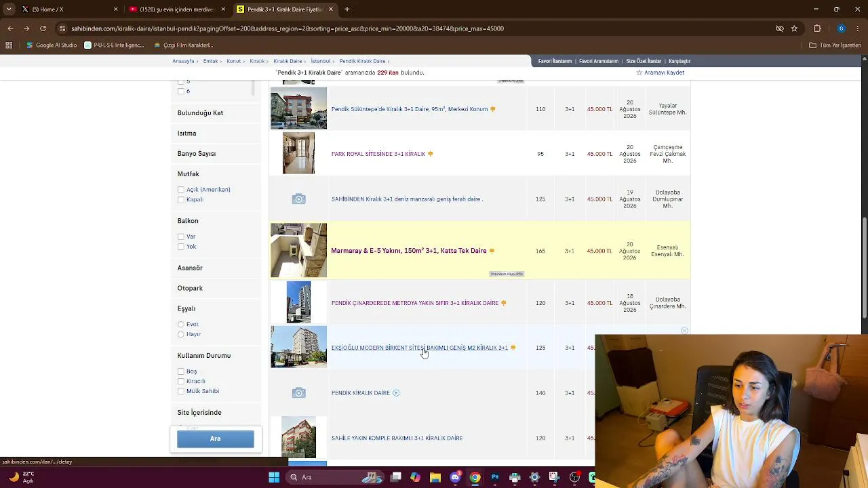The image size is (868, 488).
Task: Open the Windows Start menu
Action: tap(274, 477)
